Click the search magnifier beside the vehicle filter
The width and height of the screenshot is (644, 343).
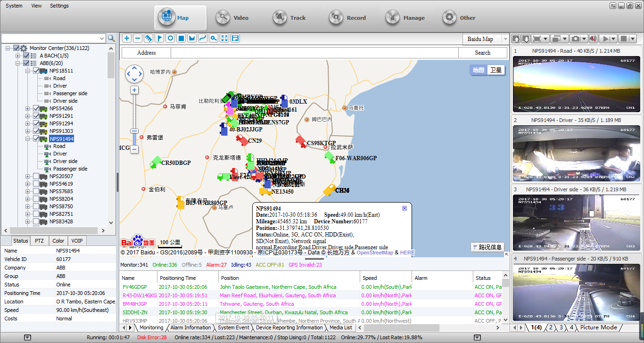tap(111, 38)
